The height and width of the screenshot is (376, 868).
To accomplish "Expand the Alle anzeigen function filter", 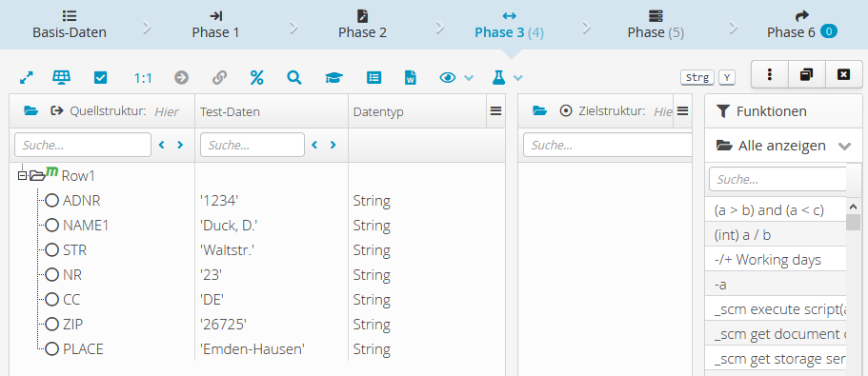I will pos(783,146).
